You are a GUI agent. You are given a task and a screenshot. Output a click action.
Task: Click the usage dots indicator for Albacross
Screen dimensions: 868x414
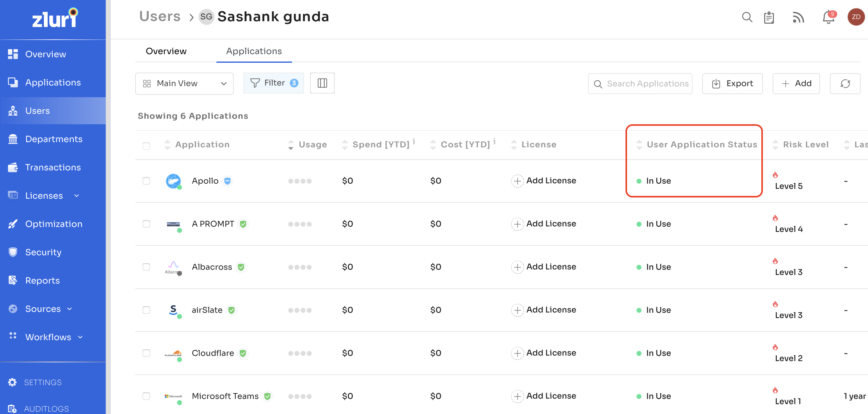300,267
